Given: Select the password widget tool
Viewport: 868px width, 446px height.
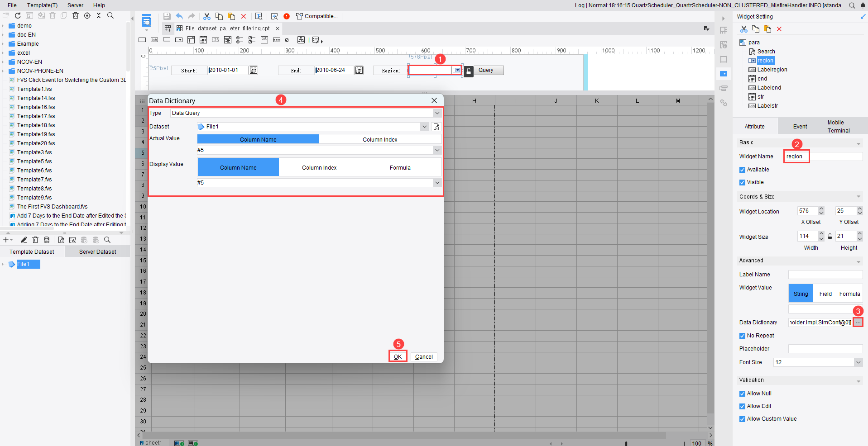Looking at the screenshot, I should pos(277,40).
